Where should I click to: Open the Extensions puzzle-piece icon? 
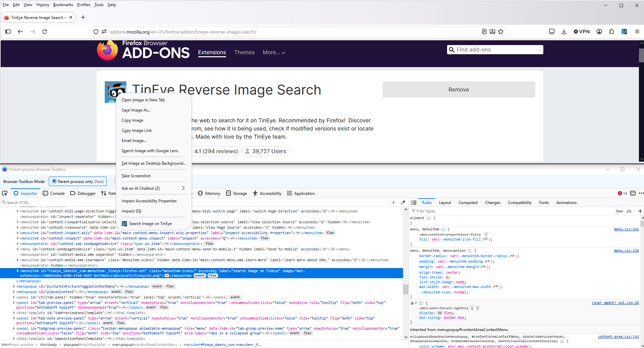611,32
